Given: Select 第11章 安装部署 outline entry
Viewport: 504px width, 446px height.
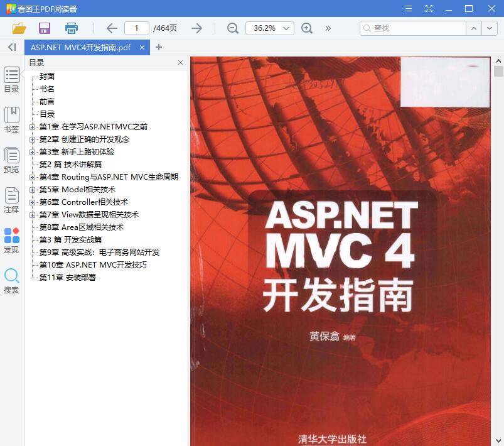Looking at the screenshot, I should [x=68, y=278].
